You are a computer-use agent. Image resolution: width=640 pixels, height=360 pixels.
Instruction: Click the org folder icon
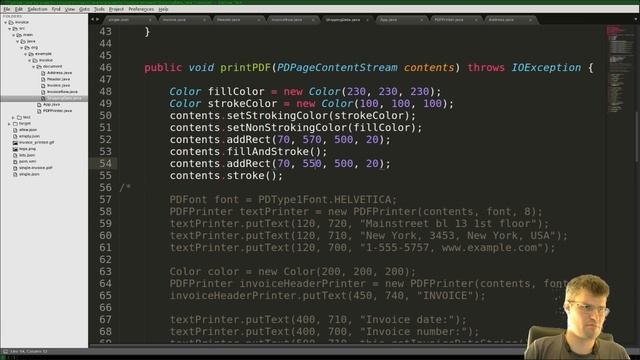click(x=27, y=48)
